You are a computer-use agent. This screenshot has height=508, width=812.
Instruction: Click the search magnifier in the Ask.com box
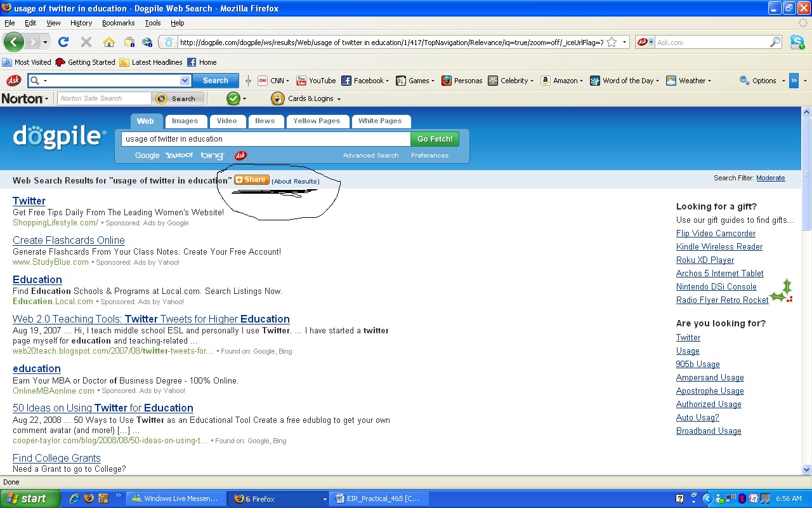(x=775, y=43)
